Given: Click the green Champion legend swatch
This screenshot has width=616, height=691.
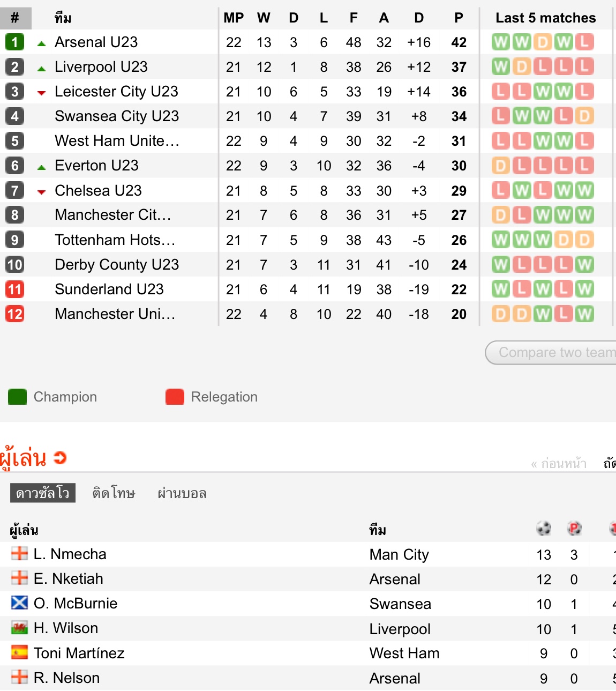Looking at the screenshot, I should click(x=18, y=397).
